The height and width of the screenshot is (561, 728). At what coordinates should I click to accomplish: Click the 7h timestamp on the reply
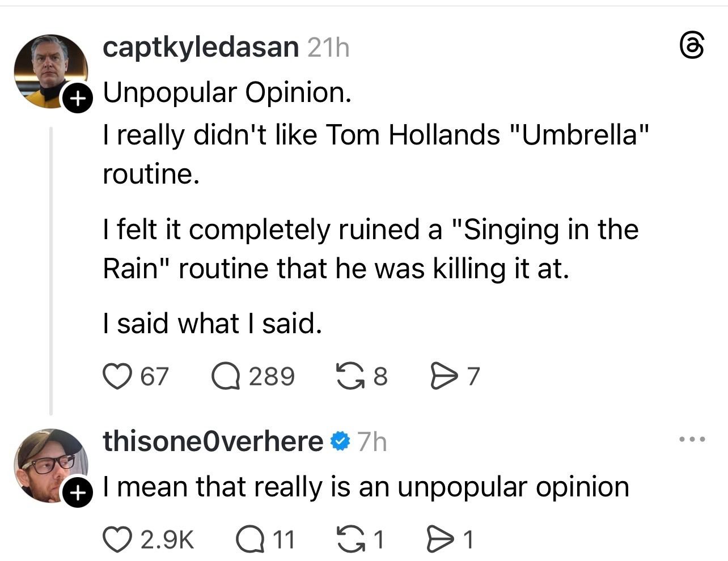[x=373, y=441]
